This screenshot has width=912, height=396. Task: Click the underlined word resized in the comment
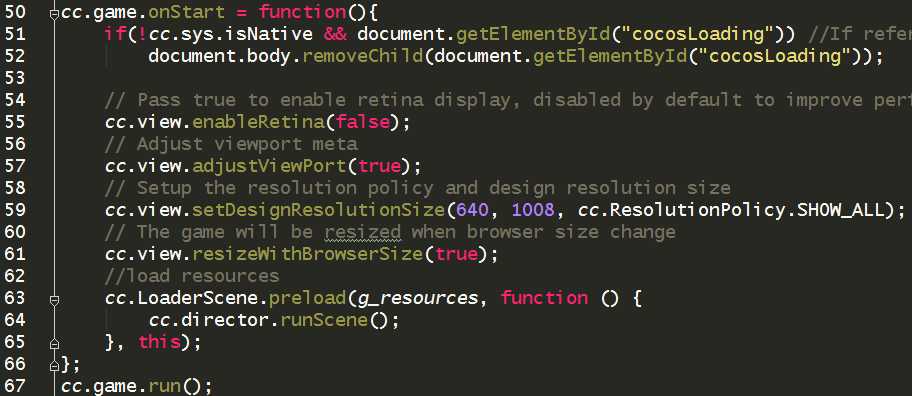tap(363, 232)
